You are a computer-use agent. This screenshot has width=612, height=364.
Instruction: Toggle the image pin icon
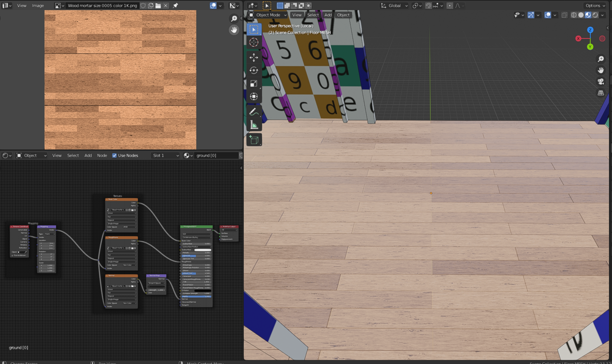[175, 6]
